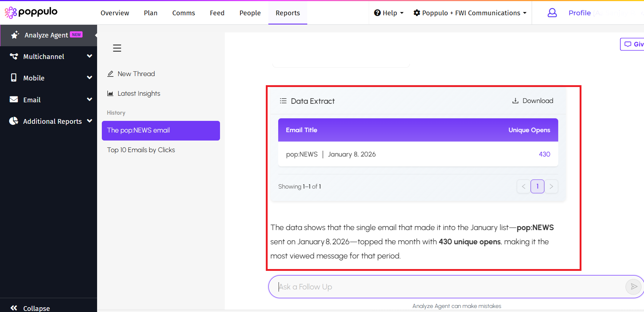Viewport: 644px width, 312px height.
Task: Open Top 10 Emails by Clicks thread
Action: pos(141,150)
